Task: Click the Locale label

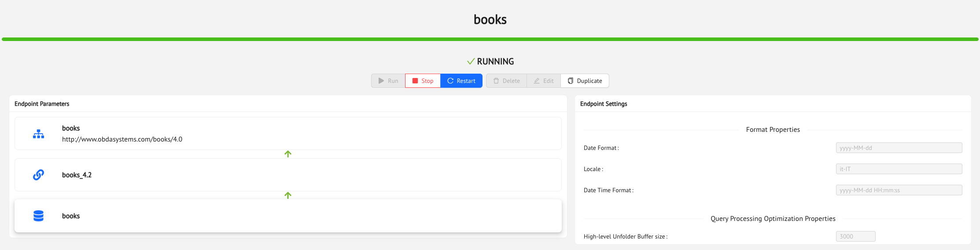Action: coord(593,169)
